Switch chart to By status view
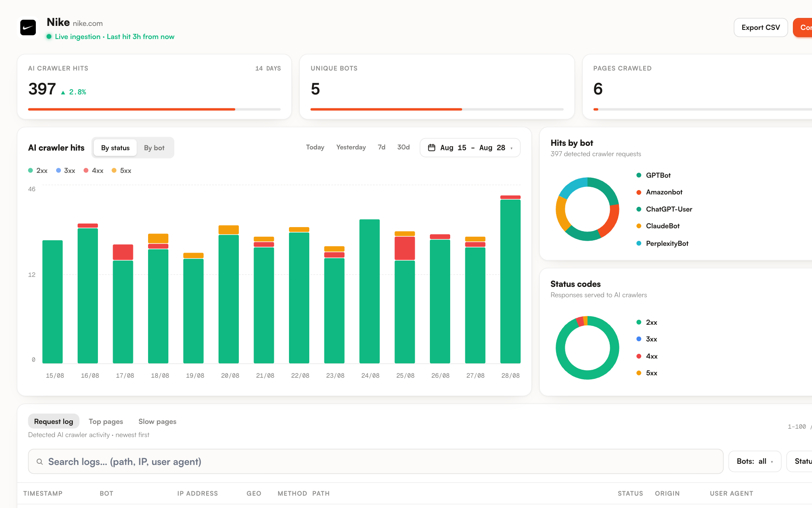Image resolution: width=812 pixels, height=508 pixels. coord(115,148)
